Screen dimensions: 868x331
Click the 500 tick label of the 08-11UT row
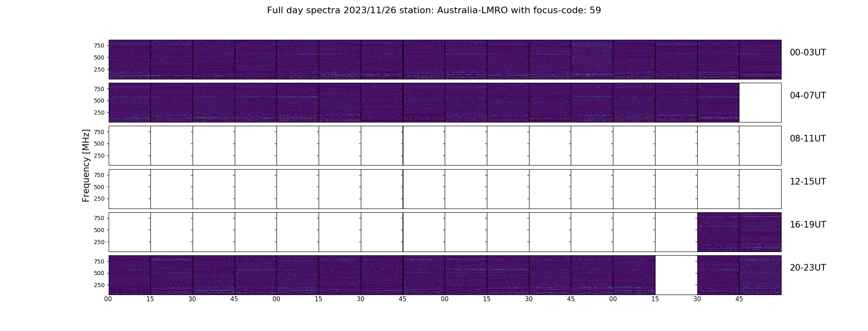pos(99,144)
